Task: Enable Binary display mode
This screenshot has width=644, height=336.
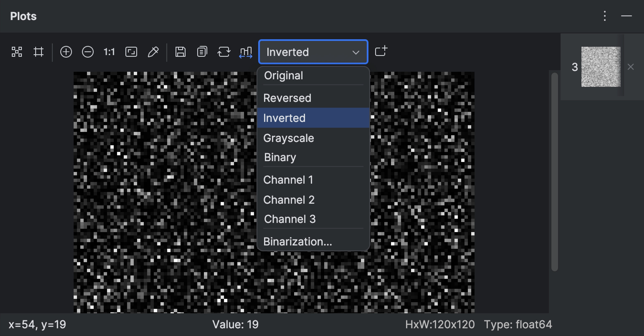Action: pyautogui.click(x=279, y=157)
